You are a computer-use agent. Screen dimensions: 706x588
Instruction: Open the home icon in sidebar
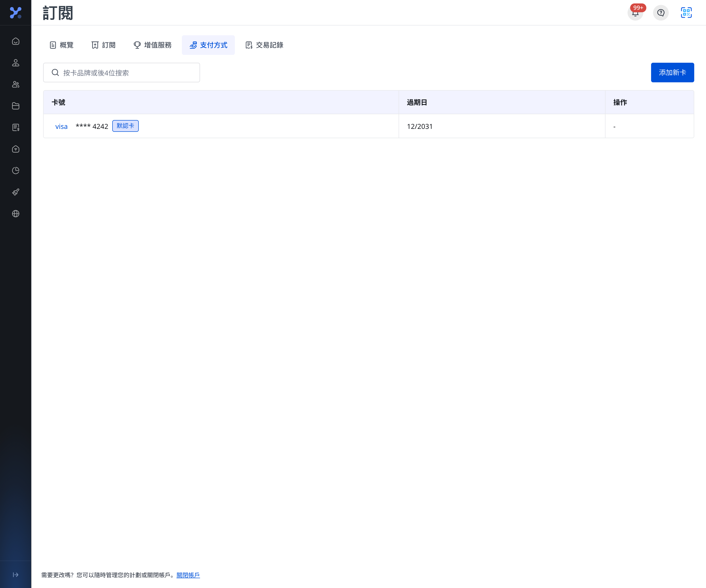click(15, 41)
